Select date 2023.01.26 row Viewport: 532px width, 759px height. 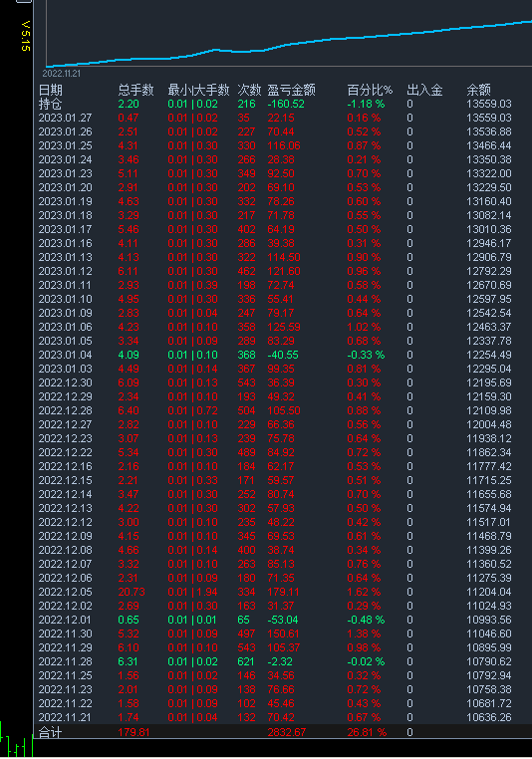click(66, 132)
